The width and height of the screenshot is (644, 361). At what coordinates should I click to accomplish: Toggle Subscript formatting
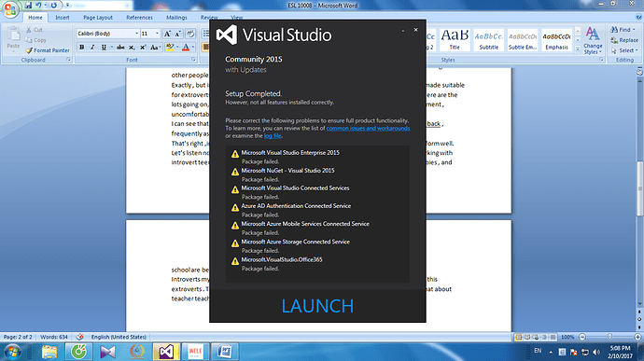point(132,48)
